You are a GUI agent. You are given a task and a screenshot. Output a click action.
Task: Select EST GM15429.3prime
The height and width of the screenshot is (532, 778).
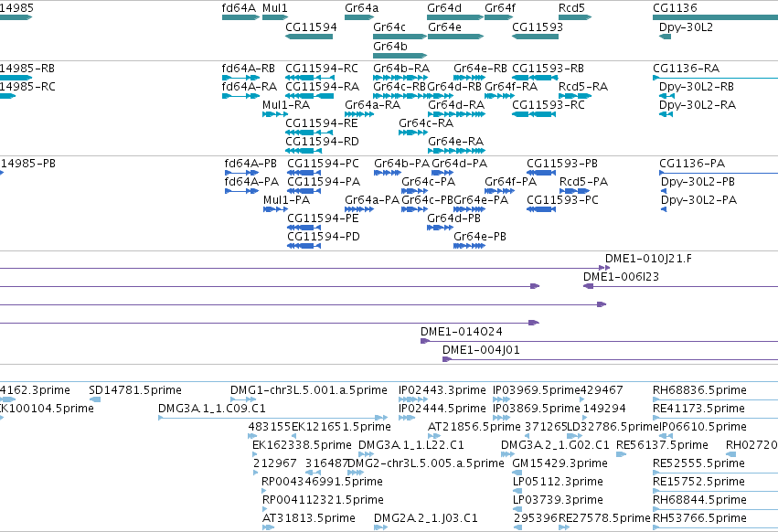click(517, 473)
